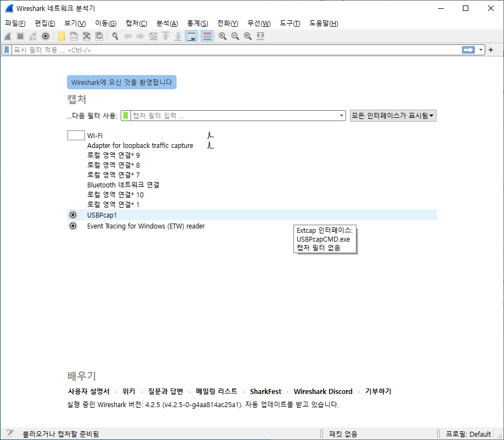Toggle packet list coloring rules
504x440 pixels.
207,36
